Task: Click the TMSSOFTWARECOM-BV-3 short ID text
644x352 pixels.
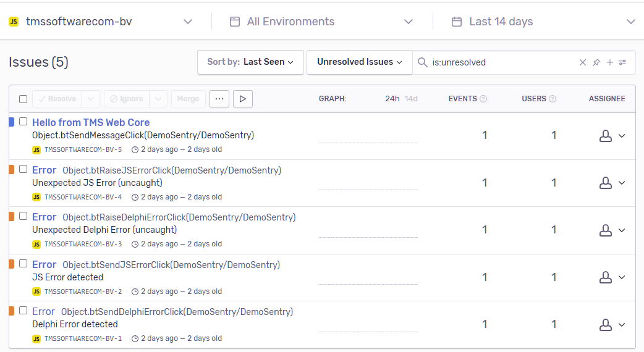Action: click(83, 244)
